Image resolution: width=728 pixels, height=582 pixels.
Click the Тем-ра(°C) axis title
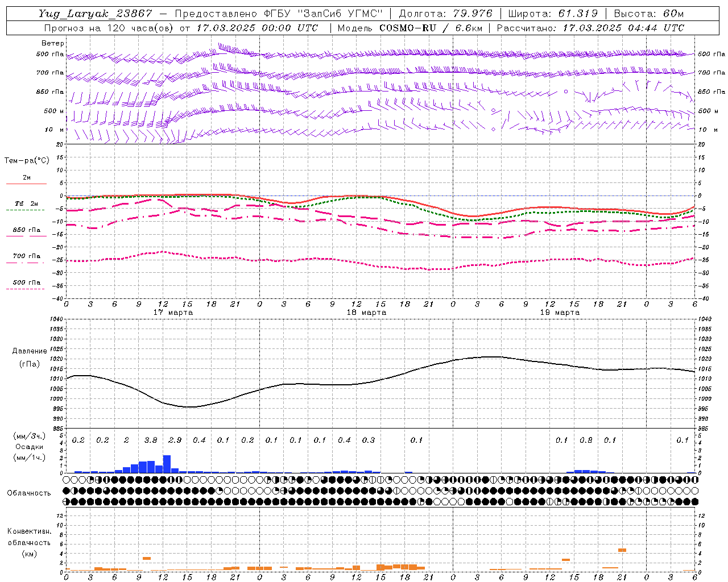tap(27, 161)
